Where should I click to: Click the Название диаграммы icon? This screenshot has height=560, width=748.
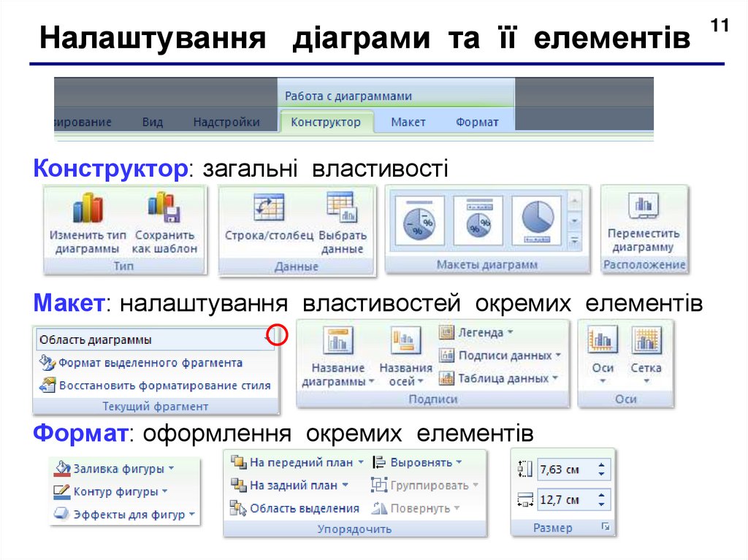(337, 340)
